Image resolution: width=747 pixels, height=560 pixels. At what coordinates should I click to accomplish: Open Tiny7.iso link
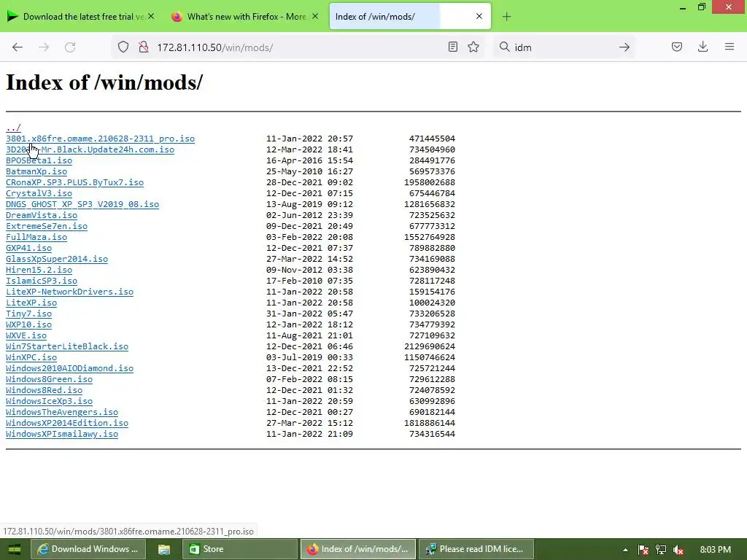28,314
